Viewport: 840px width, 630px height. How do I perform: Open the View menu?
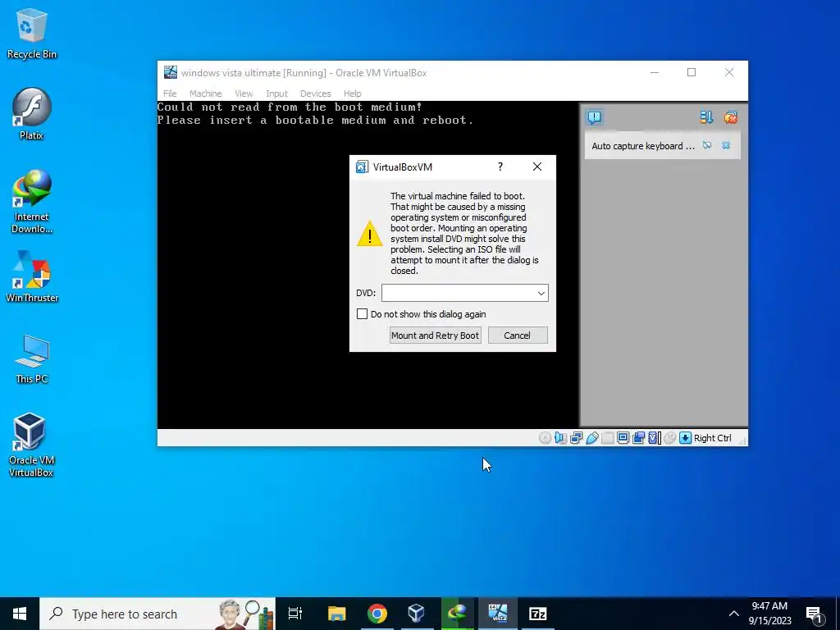244,94
